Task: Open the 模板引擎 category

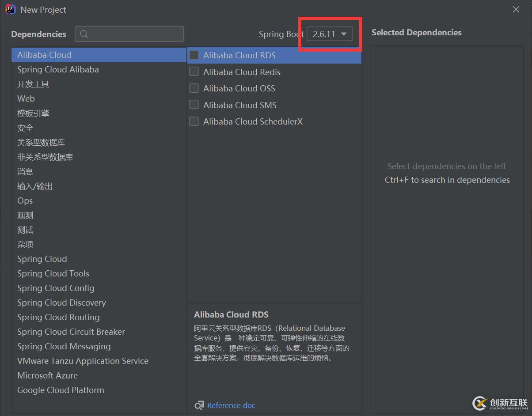Action: click(x=99, y=113)
